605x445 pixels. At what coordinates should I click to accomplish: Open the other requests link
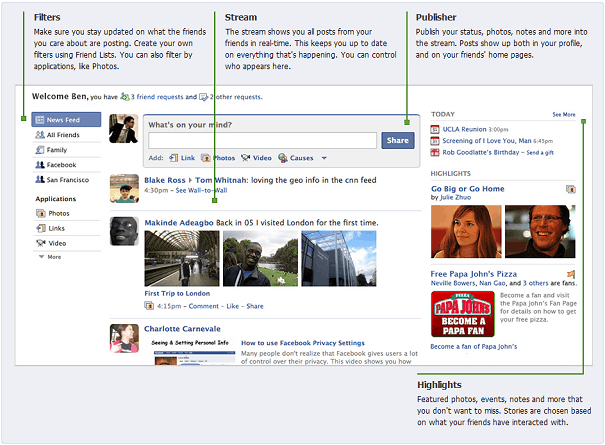click(x=236, y=97)
